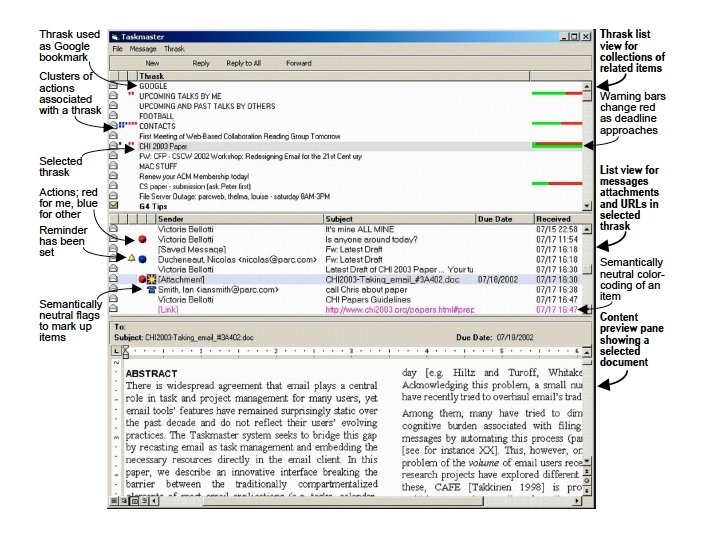
Task: Click preview pane horizontal scroll-left arrow
Action: tap(154, 501)
